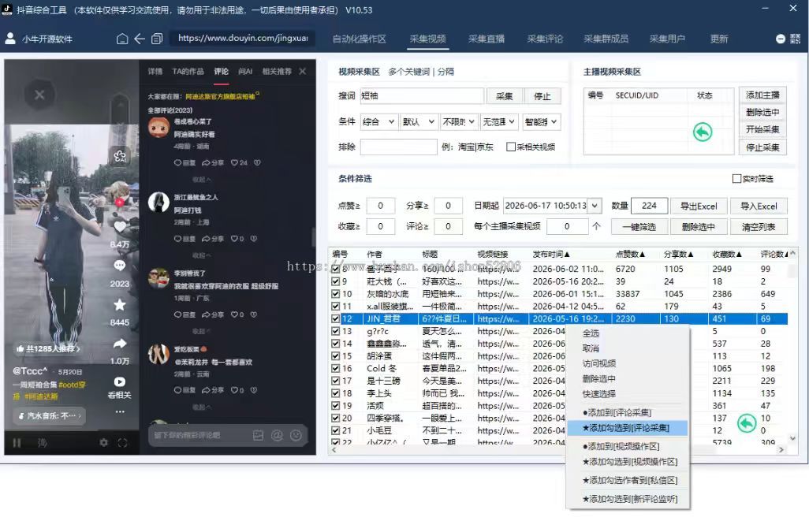
Task: Click the 搜词 keyword input field
Action: [x=422, y=96]
